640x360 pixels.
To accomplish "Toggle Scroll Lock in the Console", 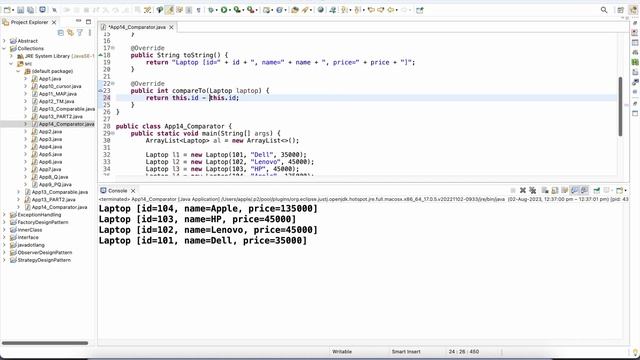I will (x=555, y=191).
